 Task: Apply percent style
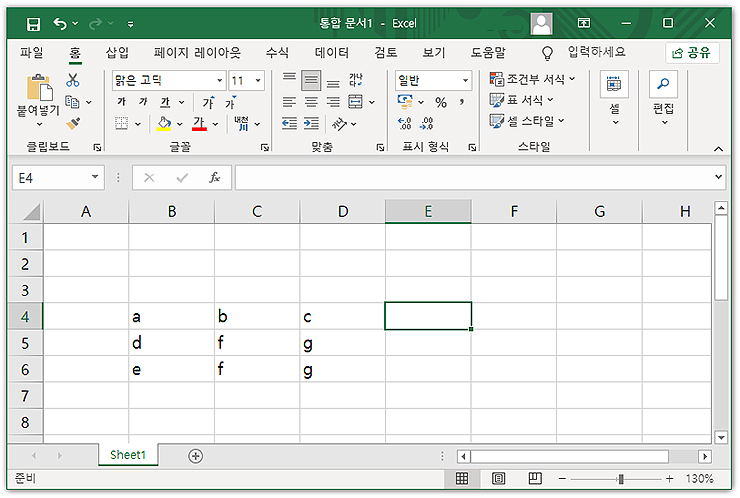pyautogui.click(x=441, y=102)
